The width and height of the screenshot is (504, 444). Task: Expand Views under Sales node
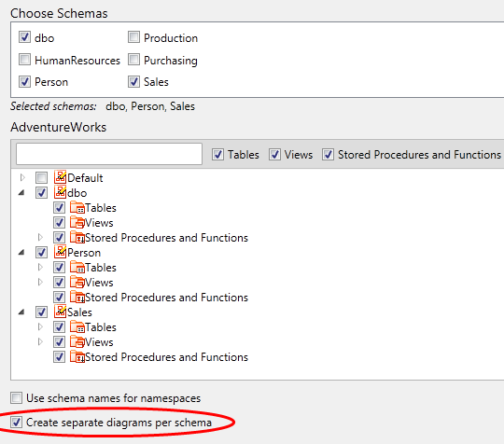click(x=40, y=341)
